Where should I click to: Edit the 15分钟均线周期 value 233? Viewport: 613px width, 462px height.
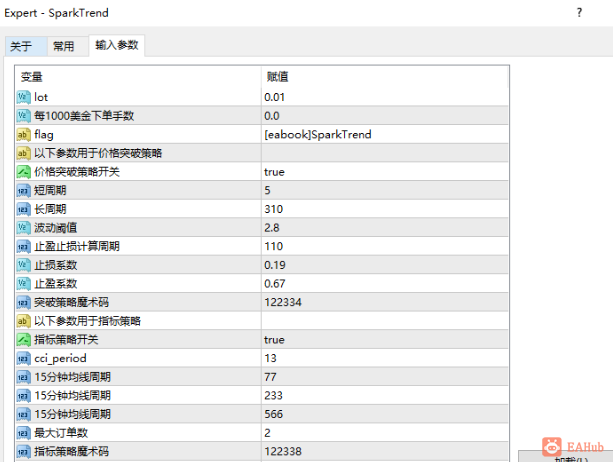[385, 396]
